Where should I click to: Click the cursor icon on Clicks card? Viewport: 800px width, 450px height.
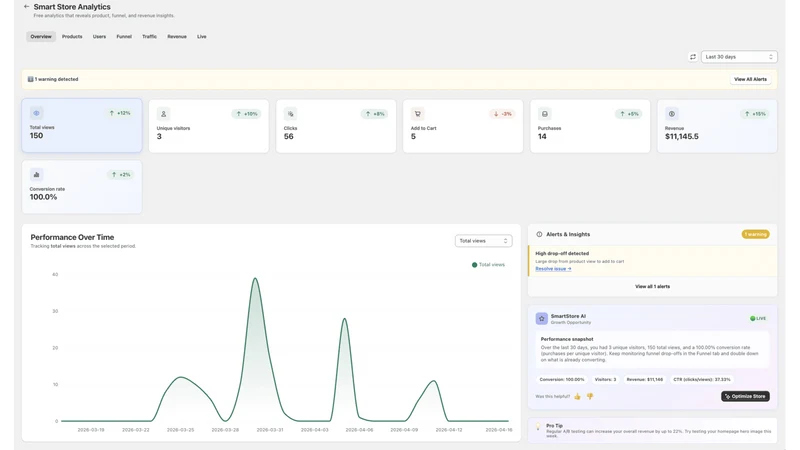pyautogui.click(x=290, y=114)
